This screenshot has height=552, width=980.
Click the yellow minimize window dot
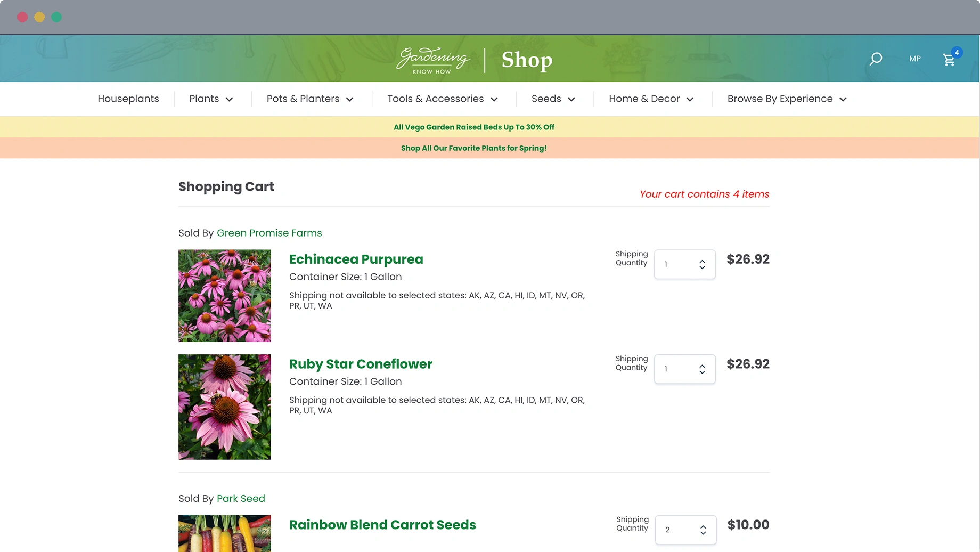coord(39,17)
